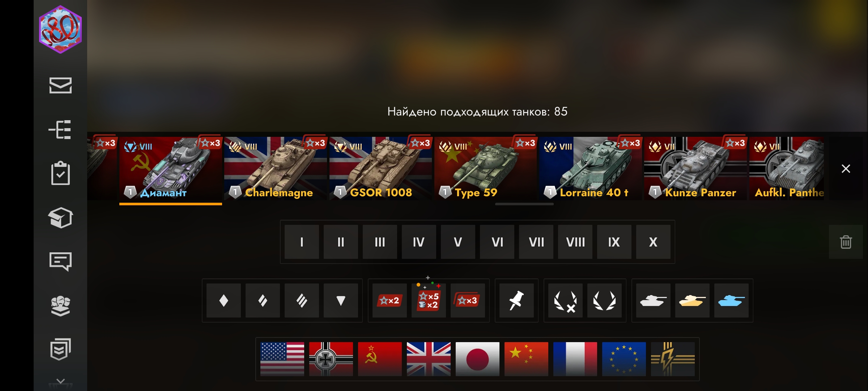This screenshot has width=868, height=391.
Task: Select the Type 59 tank
Action: (485, 168)
